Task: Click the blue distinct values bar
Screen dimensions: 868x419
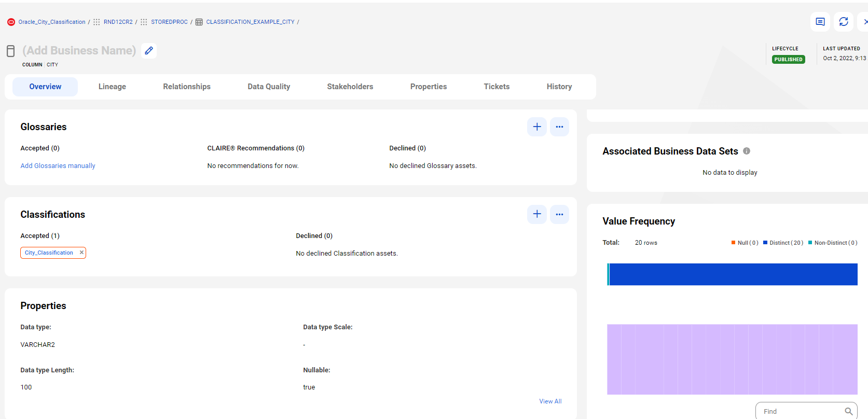Action: [733, 274]
